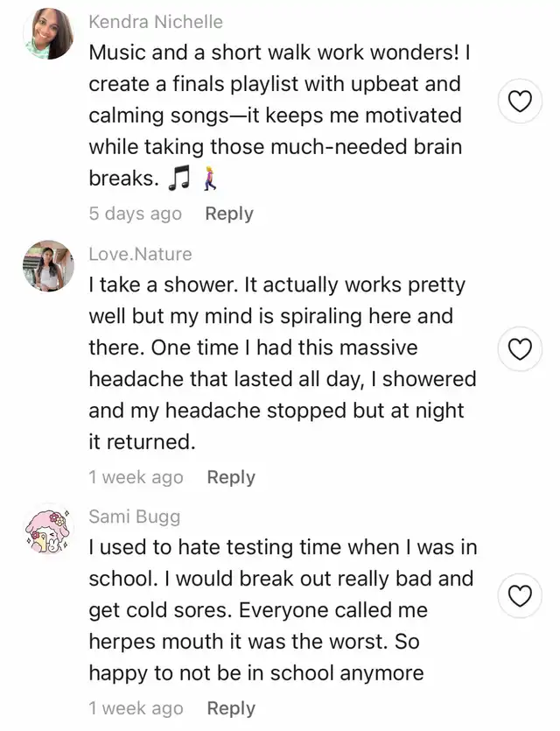The width and height of the screenshot is (560, 731).
Task: Reply to Love.Nature's shower comment
Action: pyautogui.click(x=231, y=477)
